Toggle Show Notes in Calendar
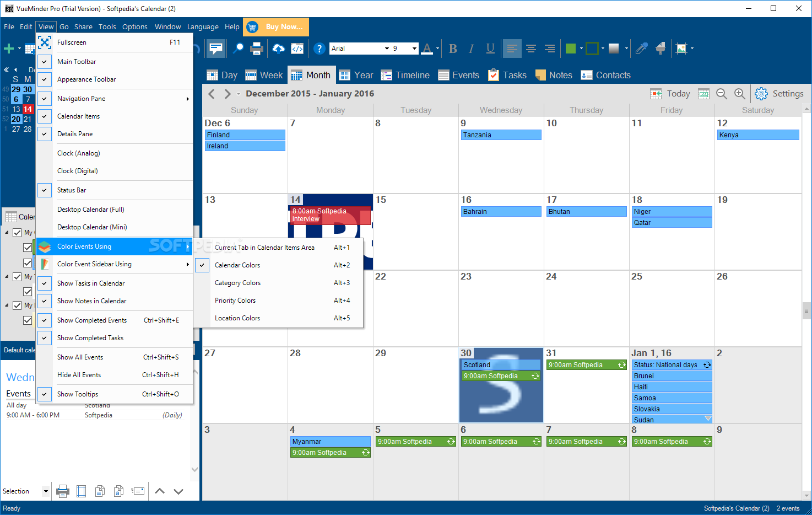812x515 pixels. [x=45, y=301]
